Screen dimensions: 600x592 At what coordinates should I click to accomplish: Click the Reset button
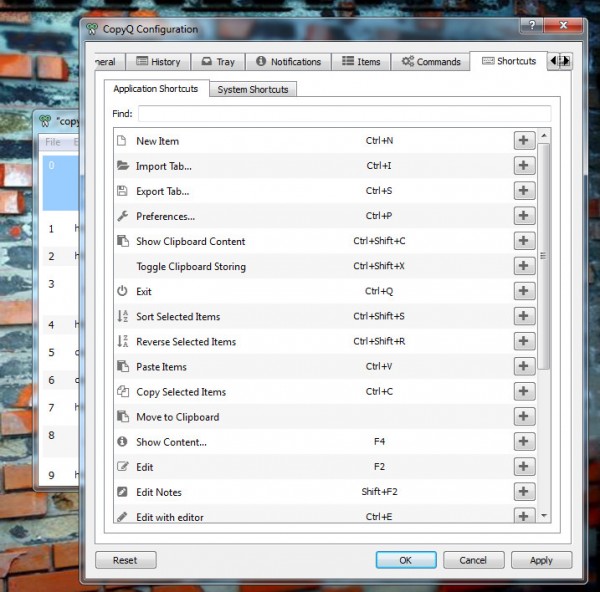[x=126, y=560]
